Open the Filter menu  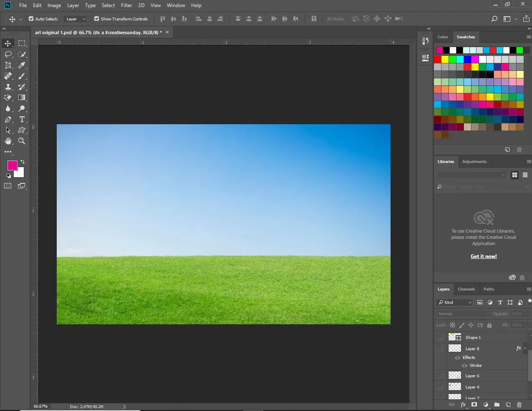pyautogui.click(x=126, y=5)
